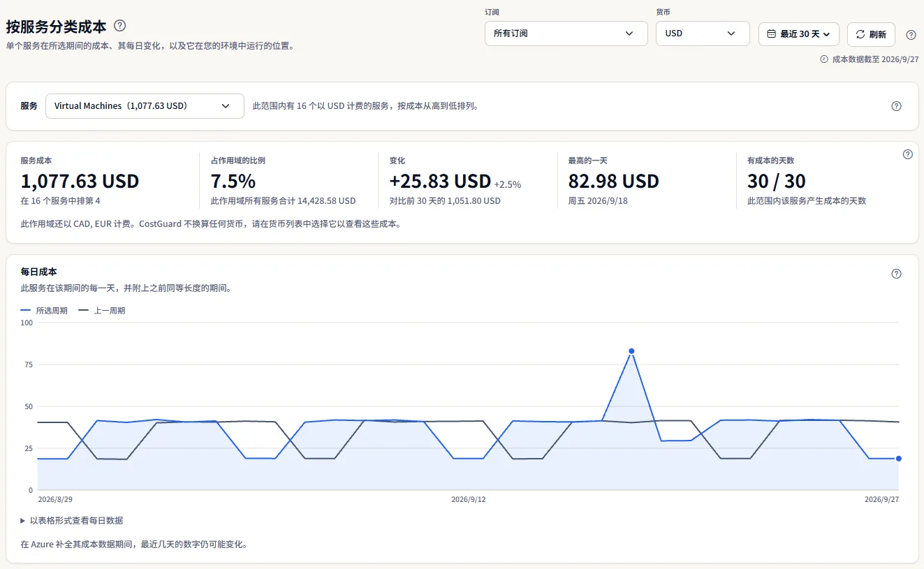Open the USD currency dropdown
The height and width of the screenshot is (569, 924).
[703, 34]
